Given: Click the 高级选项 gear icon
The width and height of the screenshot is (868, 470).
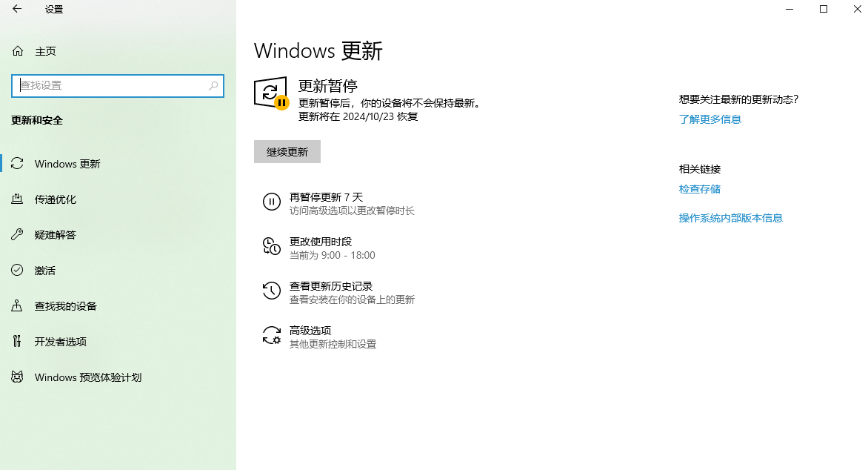Looking at the screenshot, I should [271, 335].
